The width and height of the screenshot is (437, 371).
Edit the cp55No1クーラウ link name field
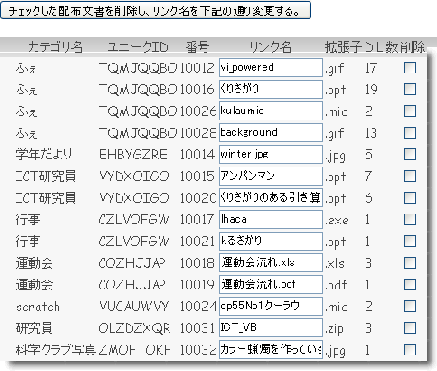271,306
